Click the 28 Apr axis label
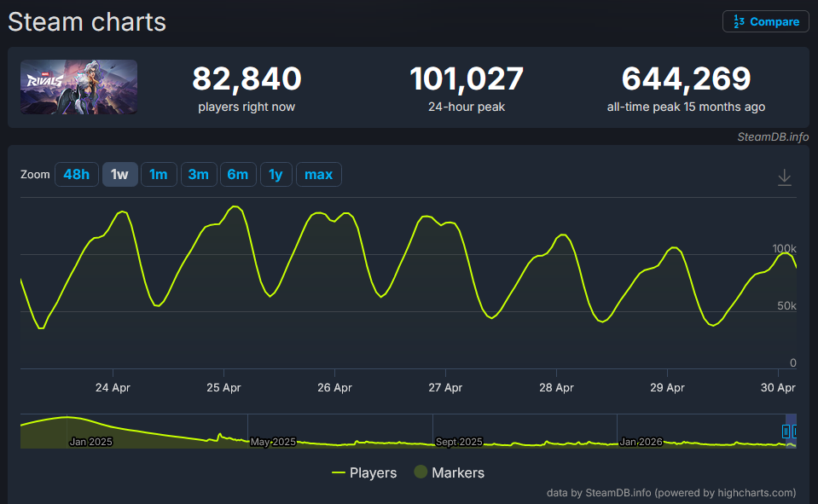Image resolution: width=818 pixels, height=504 pixels. pos(557,388)
